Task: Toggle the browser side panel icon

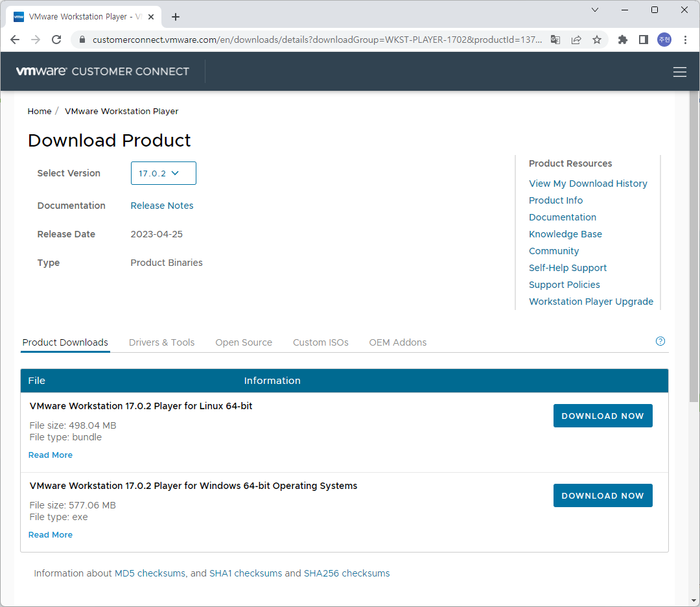Action: click(x=644, y=40)
